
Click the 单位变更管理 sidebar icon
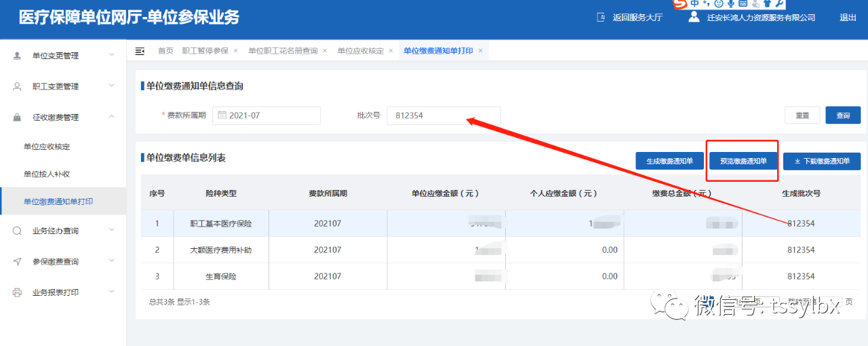17,56
